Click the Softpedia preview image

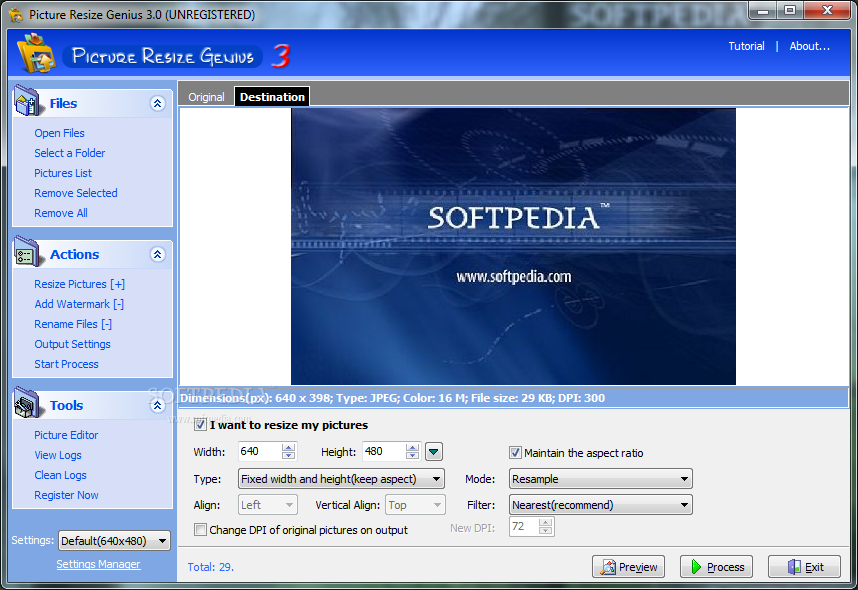513,246
